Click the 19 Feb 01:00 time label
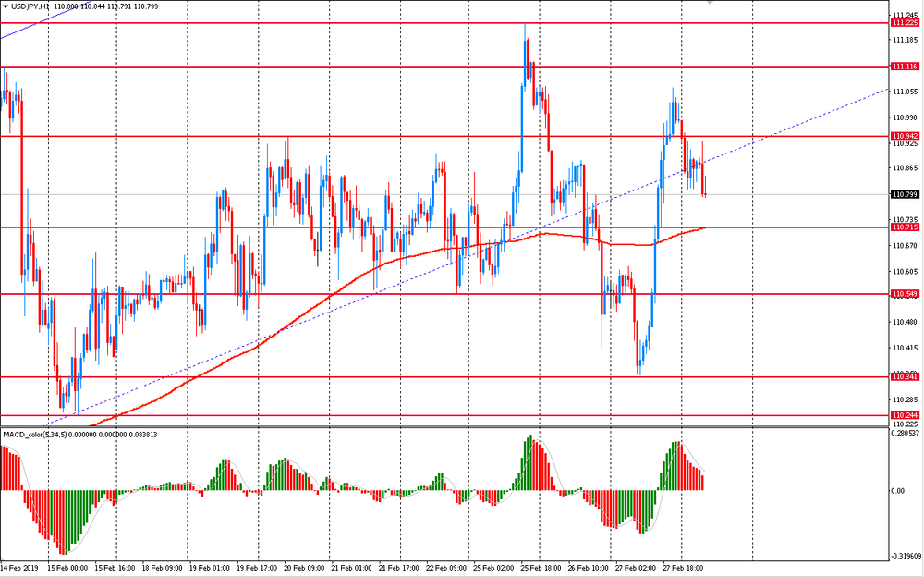Screen dimensions: 924x577 point(209,568)
